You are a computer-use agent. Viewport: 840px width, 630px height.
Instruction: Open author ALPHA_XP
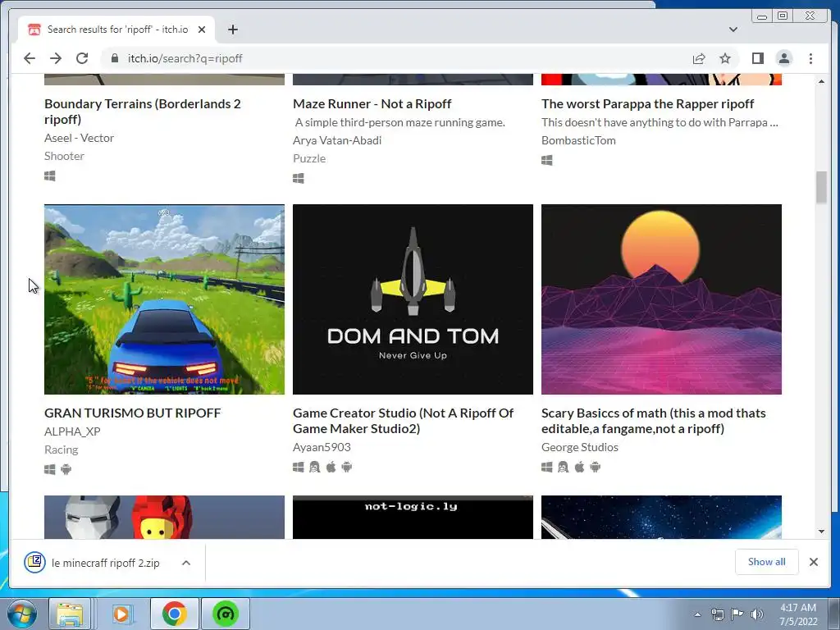[x=72, y=431]
